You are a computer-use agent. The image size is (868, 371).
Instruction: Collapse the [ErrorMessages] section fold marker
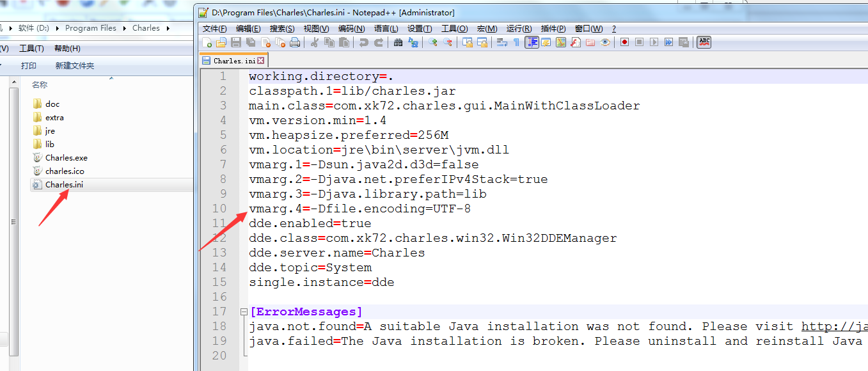(x=244, y=312)
